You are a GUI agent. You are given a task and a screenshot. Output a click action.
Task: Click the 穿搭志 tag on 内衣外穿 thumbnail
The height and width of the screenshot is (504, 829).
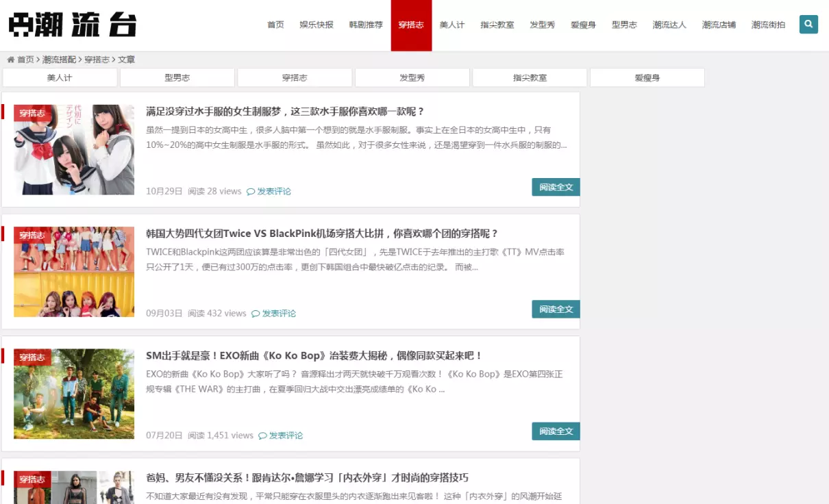32,479
